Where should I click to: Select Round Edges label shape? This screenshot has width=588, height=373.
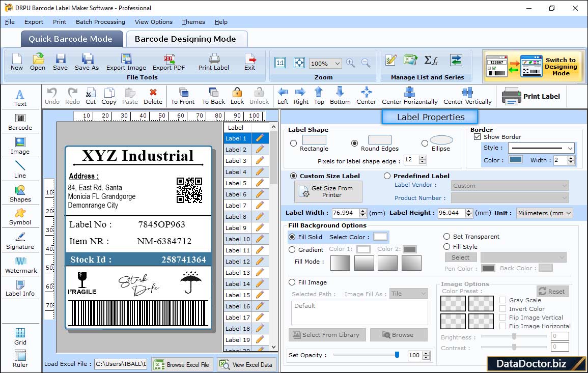354,143
